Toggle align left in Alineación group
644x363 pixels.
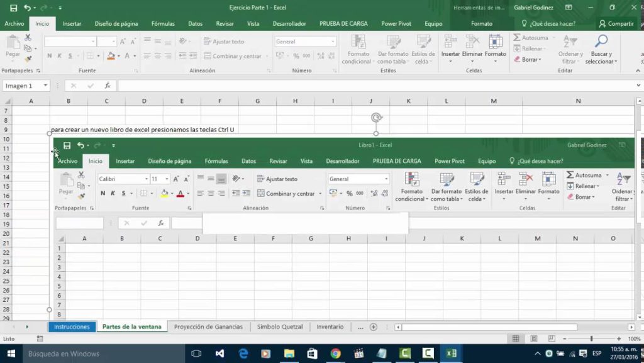click(147, 56)
